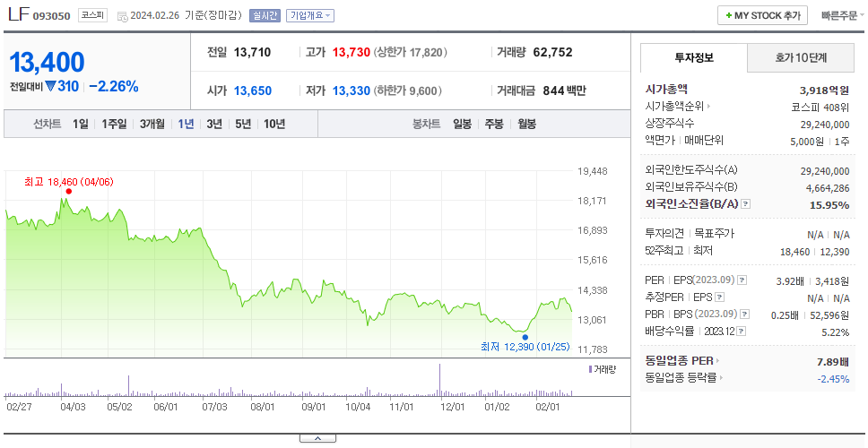This screenshot has width=868, height=448.
Task: Select the 1년 line chart period
Action: point(186,124)
